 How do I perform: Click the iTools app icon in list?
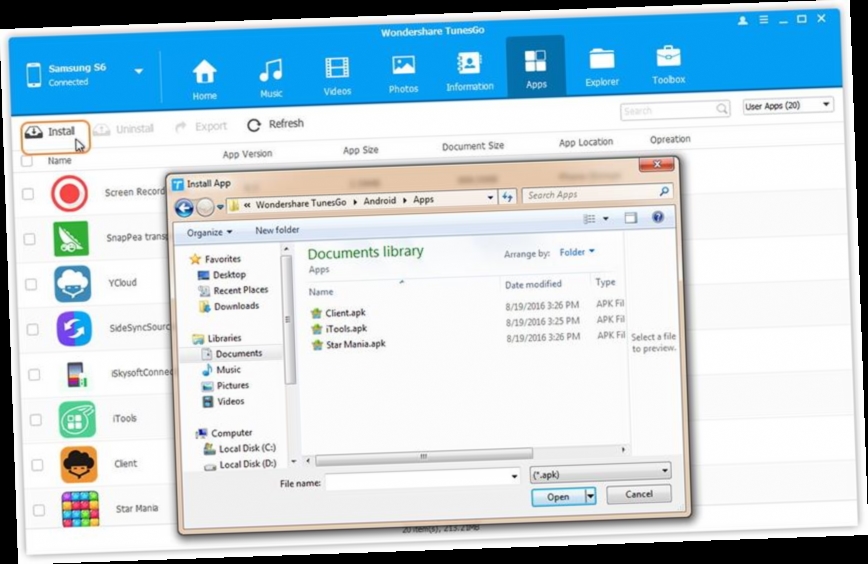(x=78, y=420)
